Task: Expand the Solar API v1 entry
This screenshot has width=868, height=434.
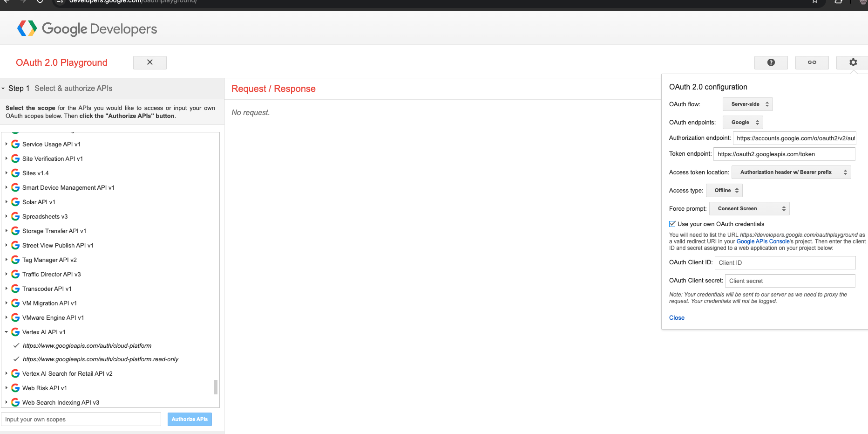Action: pos(7,202)
